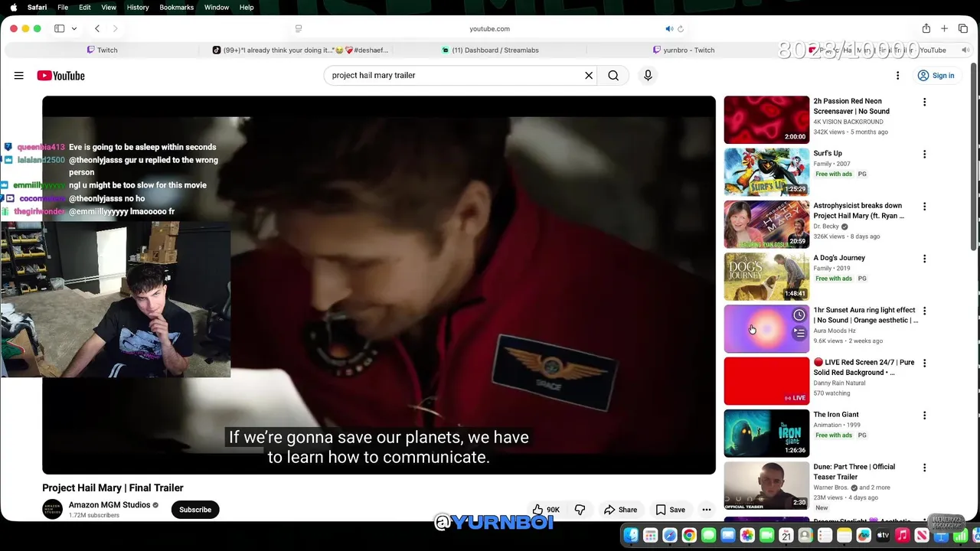Open the Amazon MGM Studios channel avatar
This screenshot has height=551, width=980.
point(52,510)
